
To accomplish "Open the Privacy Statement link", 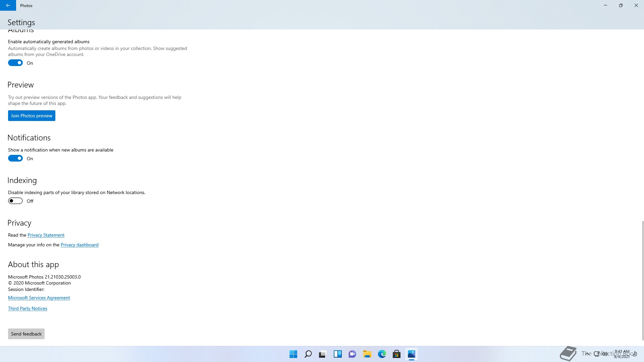I will (46, 235).
